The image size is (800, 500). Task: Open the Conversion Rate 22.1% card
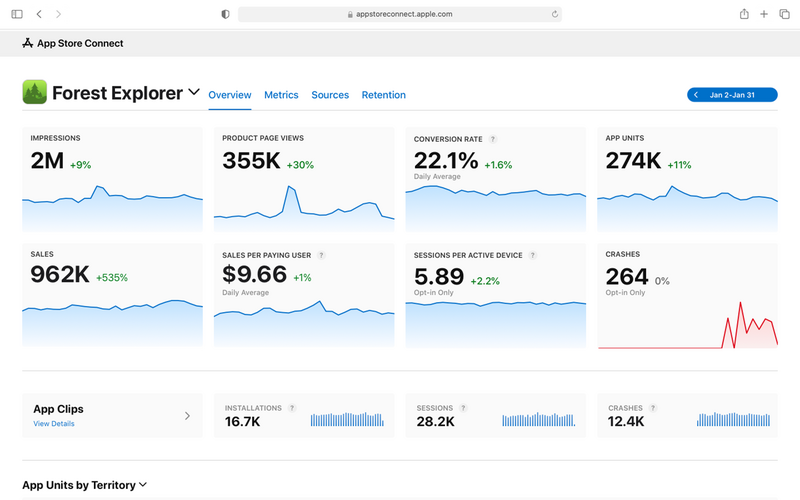(495, 180)
